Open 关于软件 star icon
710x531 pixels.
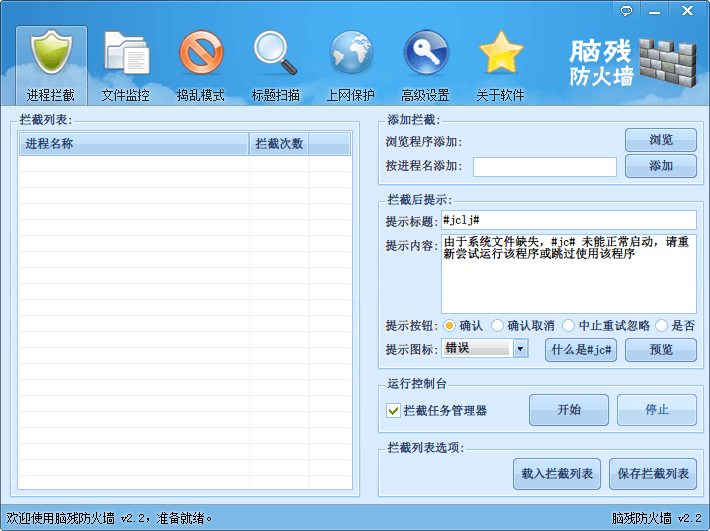[500, 66]
